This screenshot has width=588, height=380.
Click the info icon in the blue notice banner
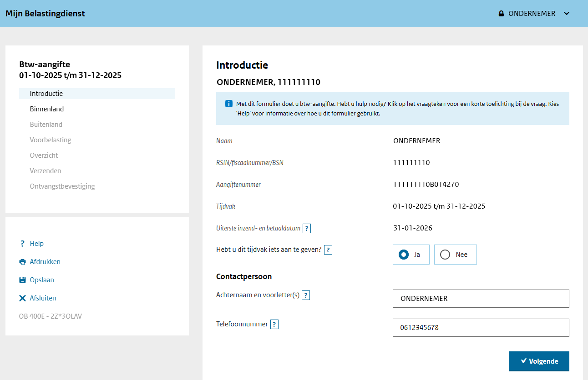(228, 103)
